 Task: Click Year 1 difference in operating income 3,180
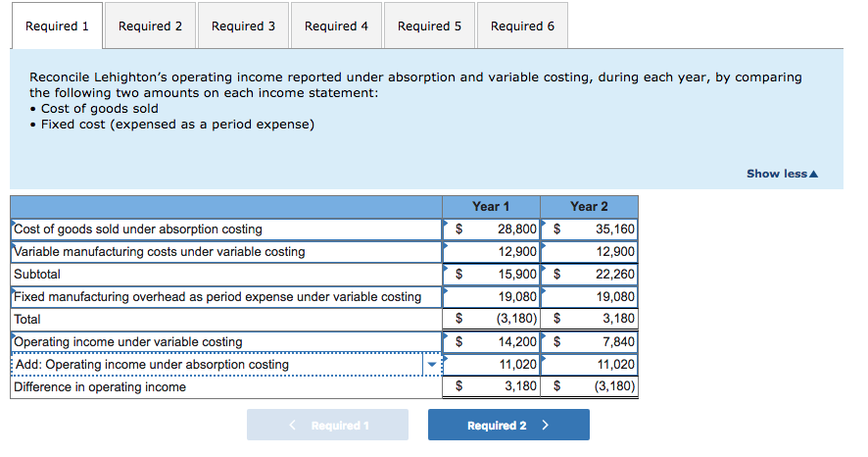point(491,386)
